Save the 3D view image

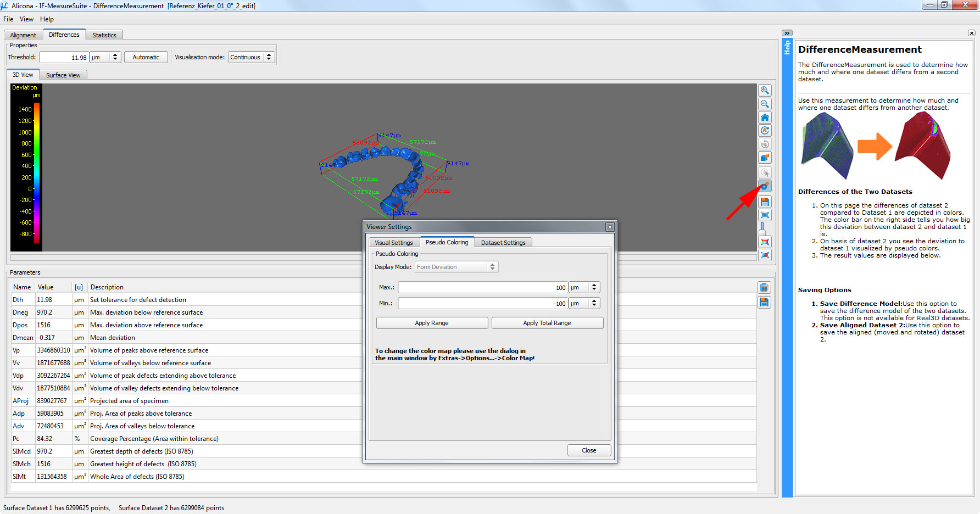click(x=765, y=202)
